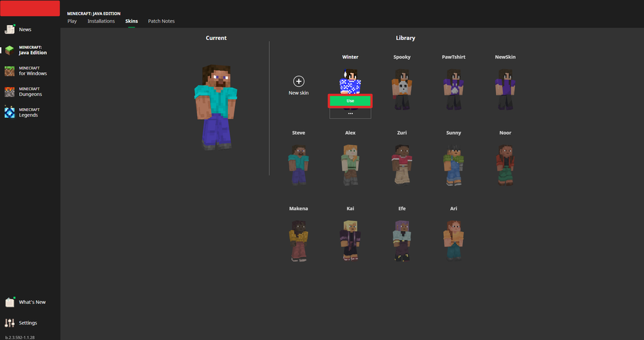This screenshot has height=340, width=644.
Task: Open the News section icon
Action: 10,30
